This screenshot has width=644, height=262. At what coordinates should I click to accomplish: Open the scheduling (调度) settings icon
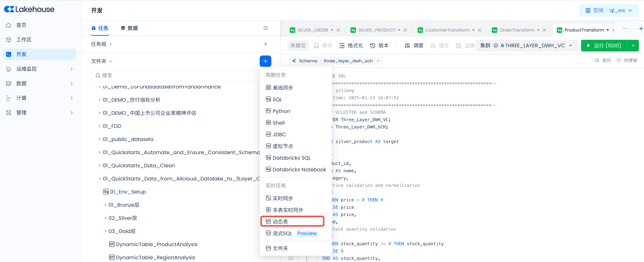pyautogui.click(x=407, y=45)
